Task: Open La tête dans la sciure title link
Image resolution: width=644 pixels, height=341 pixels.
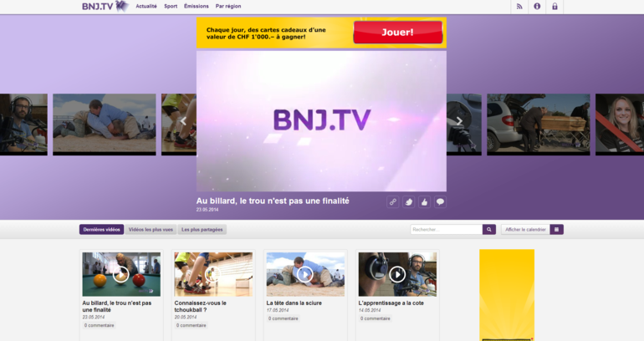Action: pos(294,303)
